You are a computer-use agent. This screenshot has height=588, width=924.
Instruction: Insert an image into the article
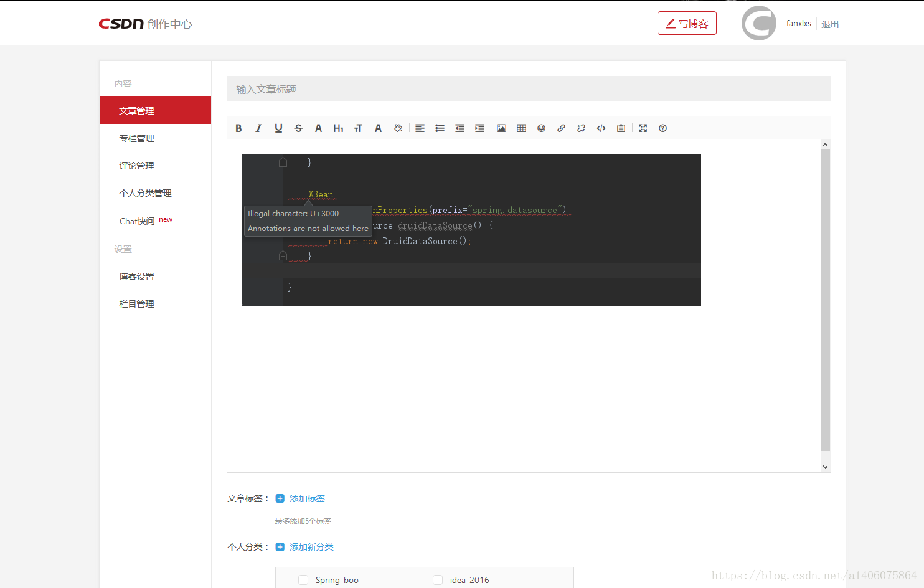501,128
